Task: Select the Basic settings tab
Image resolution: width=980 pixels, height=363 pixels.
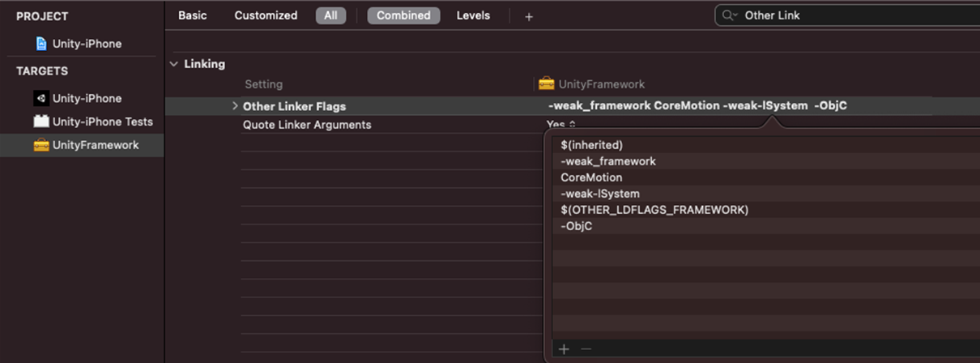Action: click(x=193, y=15)
